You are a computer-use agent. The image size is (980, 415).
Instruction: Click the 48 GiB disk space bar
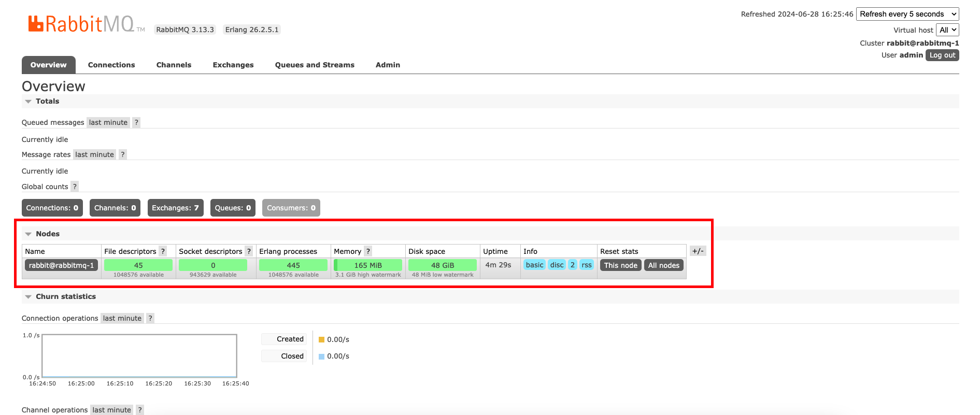pos(443,265)
